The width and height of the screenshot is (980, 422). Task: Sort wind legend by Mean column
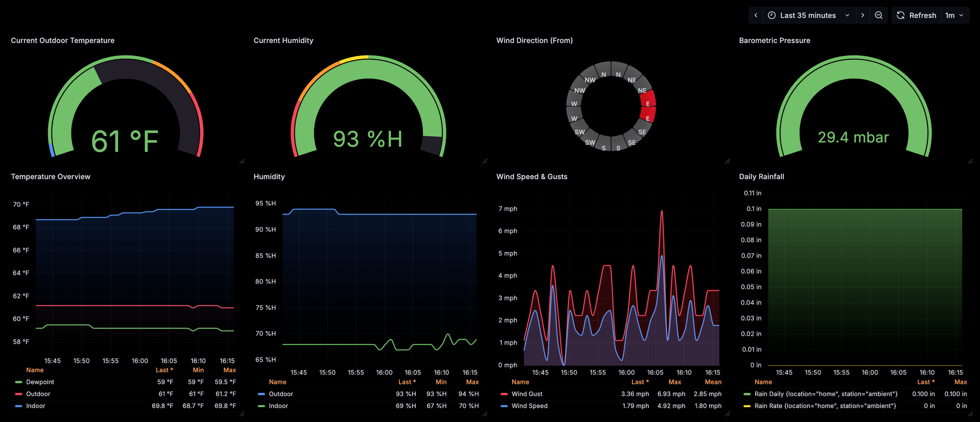click(713, 382)
